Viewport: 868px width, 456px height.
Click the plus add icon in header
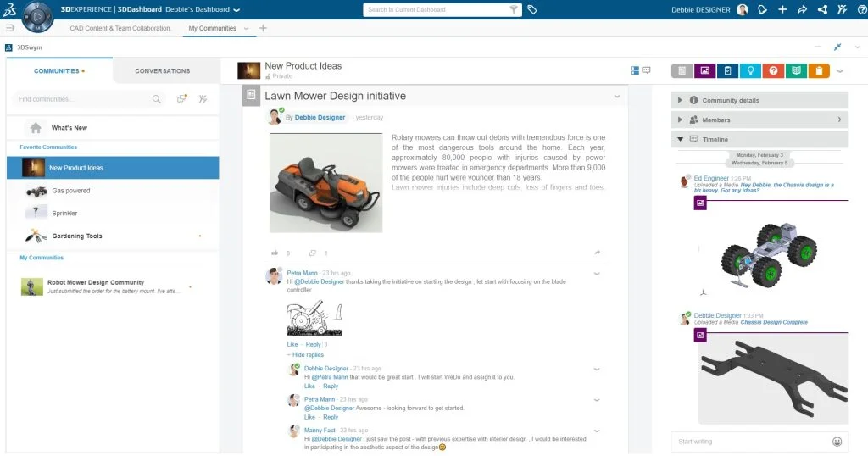782,10
